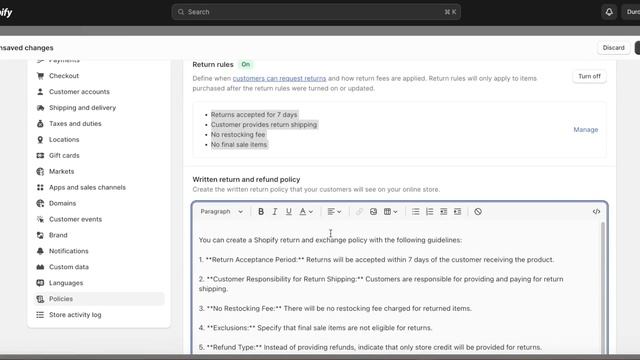Insert a link via the toolbar link icon
Image resolution: width=640 pixels, height=360 pixels.
[359, 211]
